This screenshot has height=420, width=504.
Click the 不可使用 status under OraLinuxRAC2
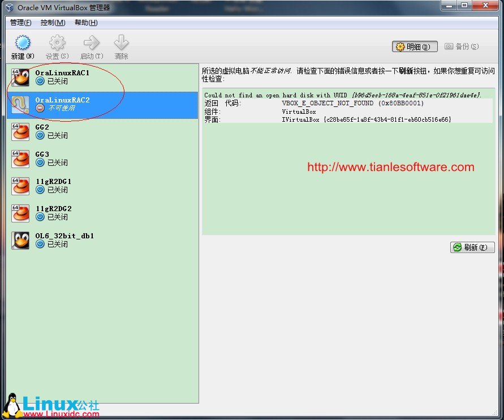point(61,108)
